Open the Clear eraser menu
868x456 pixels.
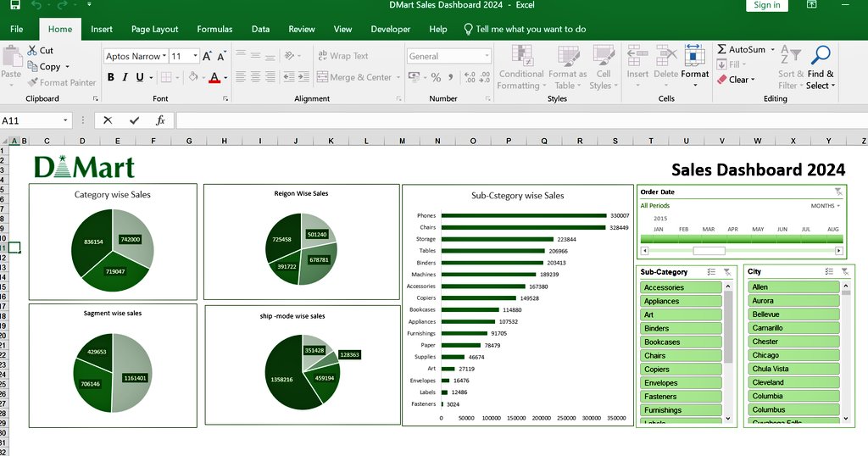736,80
